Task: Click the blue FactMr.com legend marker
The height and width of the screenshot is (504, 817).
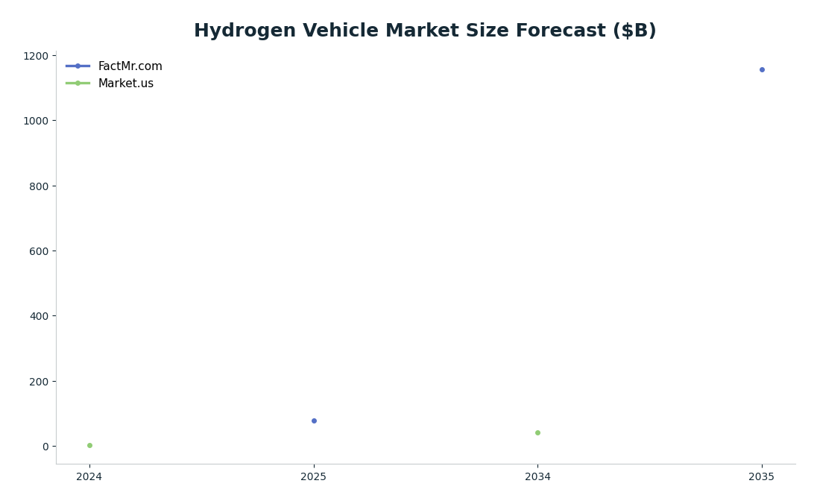Action: (x=78, y=66)
